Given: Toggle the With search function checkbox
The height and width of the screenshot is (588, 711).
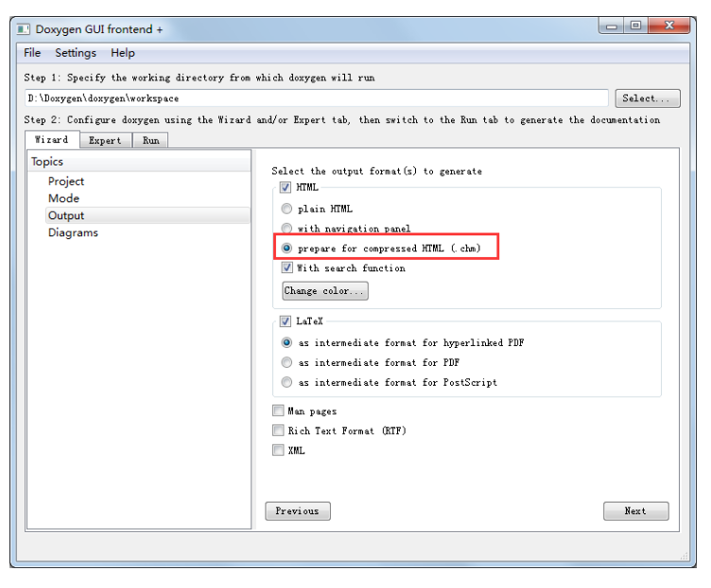Looking at the screenshot, I should [x=286, y=268].
